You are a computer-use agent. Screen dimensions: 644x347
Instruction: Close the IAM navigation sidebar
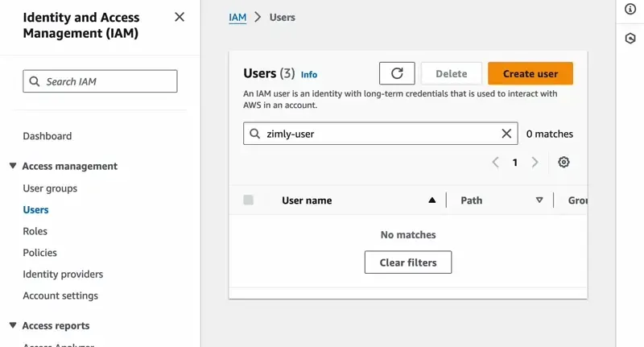[180, 17]
